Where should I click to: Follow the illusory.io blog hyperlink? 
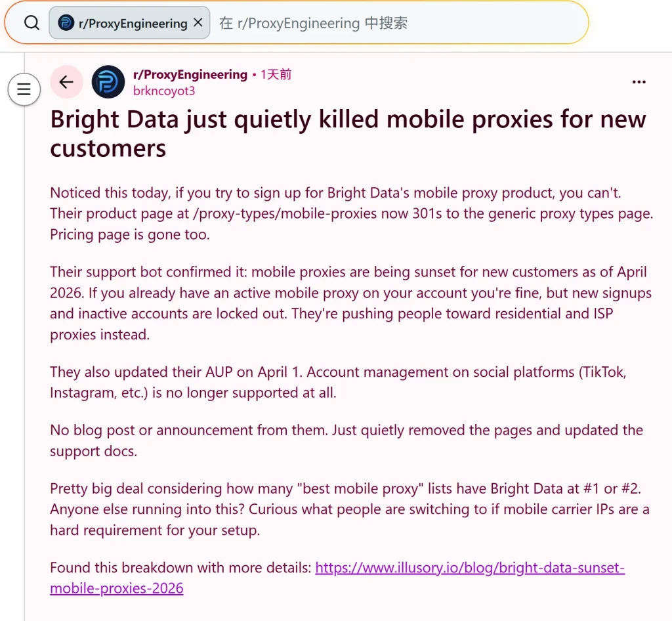point(469,567)
